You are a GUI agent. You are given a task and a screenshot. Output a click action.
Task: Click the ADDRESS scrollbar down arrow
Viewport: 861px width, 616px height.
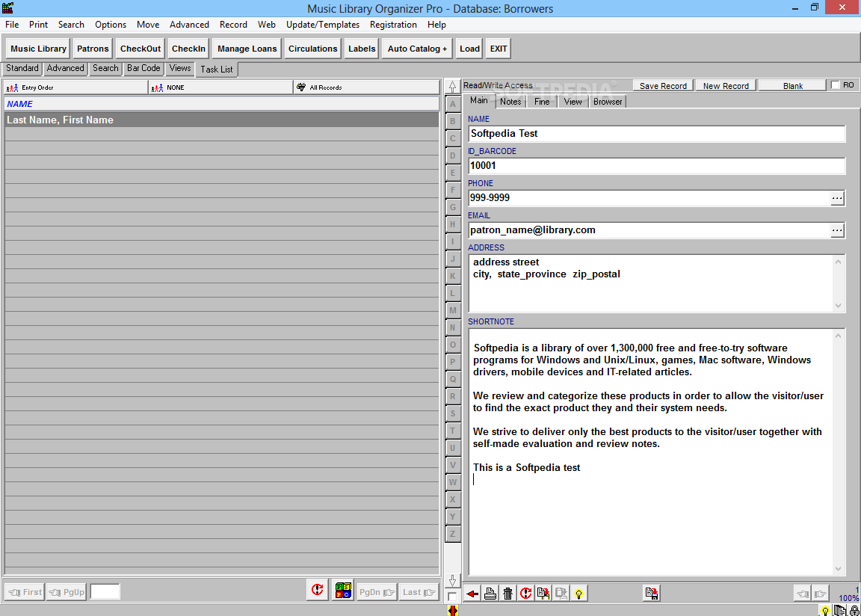tap(838, 305)
